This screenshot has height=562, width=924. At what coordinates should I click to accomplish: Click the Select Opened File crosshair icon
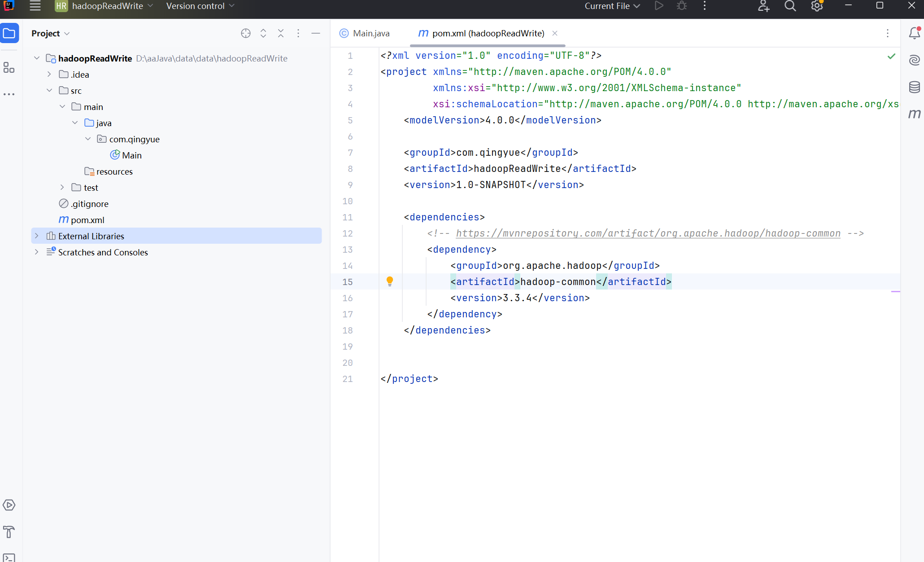pos(245,33)
